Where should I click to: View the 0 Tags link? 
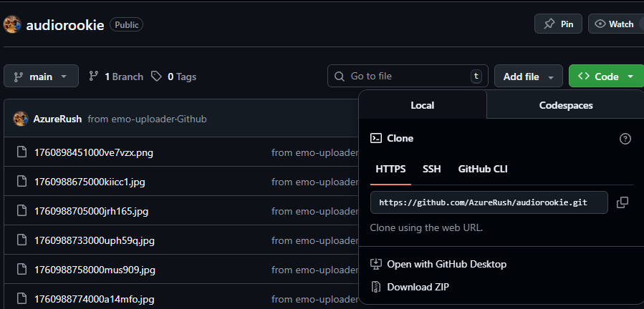pyautogui.click(x=174, y=77)
